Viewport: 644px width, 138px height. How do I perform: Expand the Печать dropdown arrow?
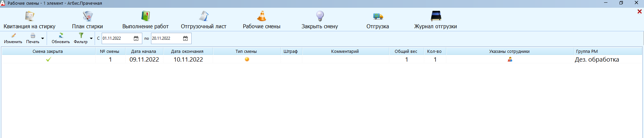(x=43, y=38)
